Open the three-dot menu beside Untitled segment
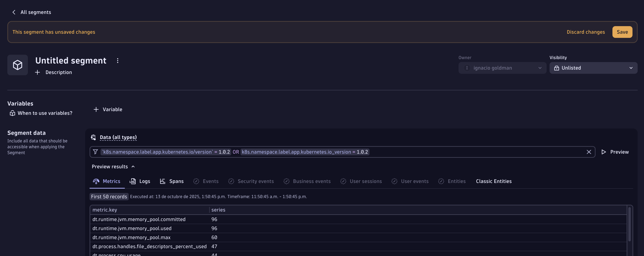This screenshot has height=256, width=644. tap(117, 61)
